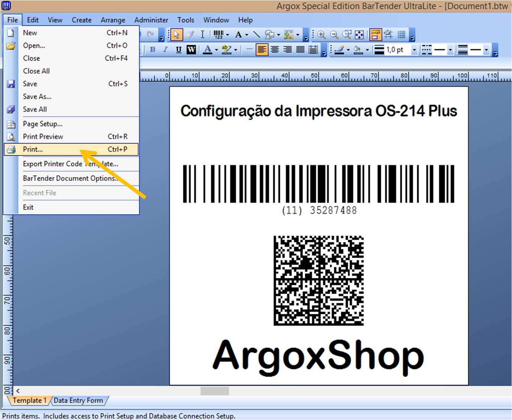Click the text object 'A' tool
This screenshot has height=420, width=512.
[x=239, y=35]
